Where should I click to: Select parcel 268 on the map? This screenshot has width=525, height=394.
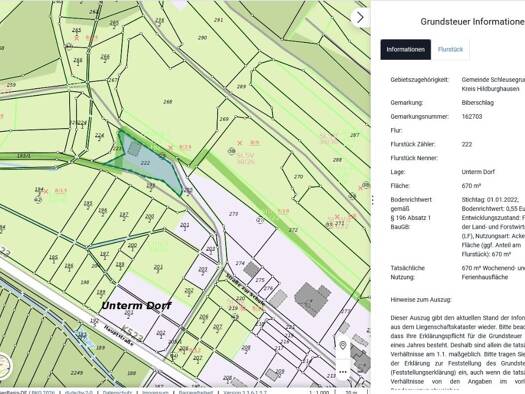point(168,101)
